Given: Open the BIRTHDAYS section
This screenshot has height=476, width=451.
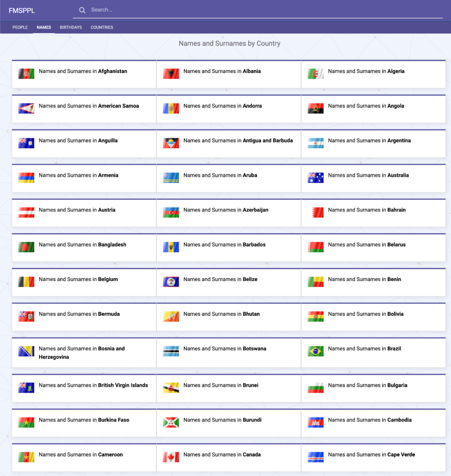Looking at the screenshot, I should (x=71, y=27).
